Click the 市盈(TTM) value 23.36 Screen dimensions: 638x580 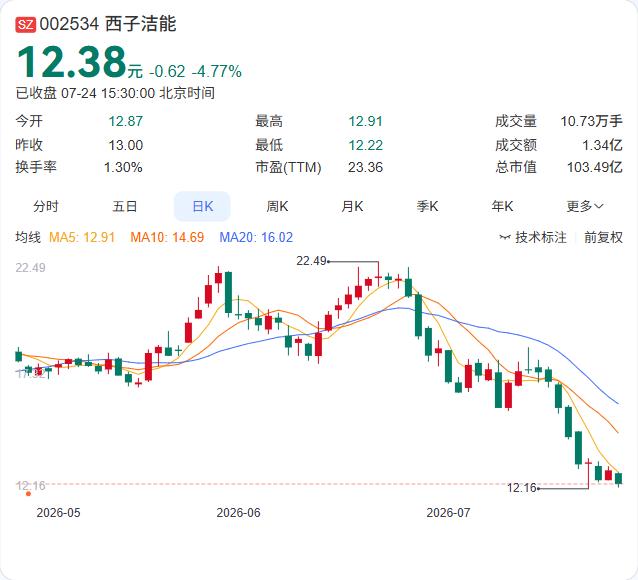tap(365, 167)
